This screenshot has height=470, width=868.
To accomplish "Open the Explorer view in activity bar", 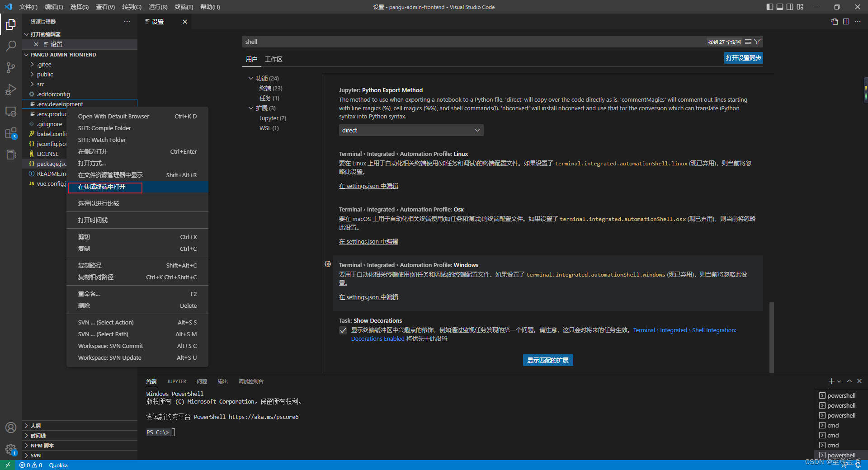I will tap(11, 24).
